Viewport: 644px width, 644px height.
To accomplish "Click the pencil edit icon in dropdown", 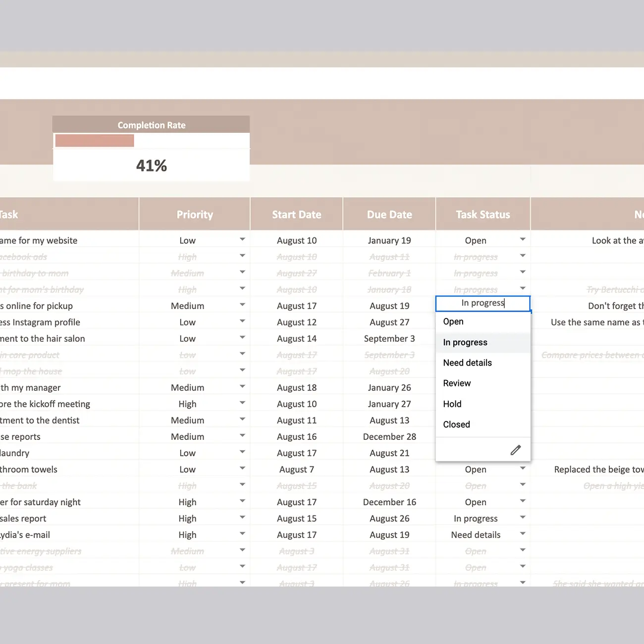I will coord(516,450).
